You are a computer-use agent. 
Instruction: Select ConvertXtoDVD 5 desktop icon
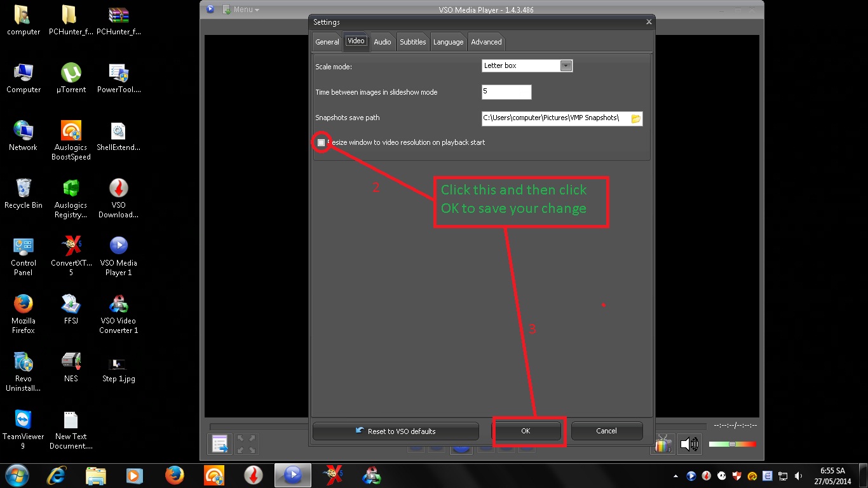(71, 256)
